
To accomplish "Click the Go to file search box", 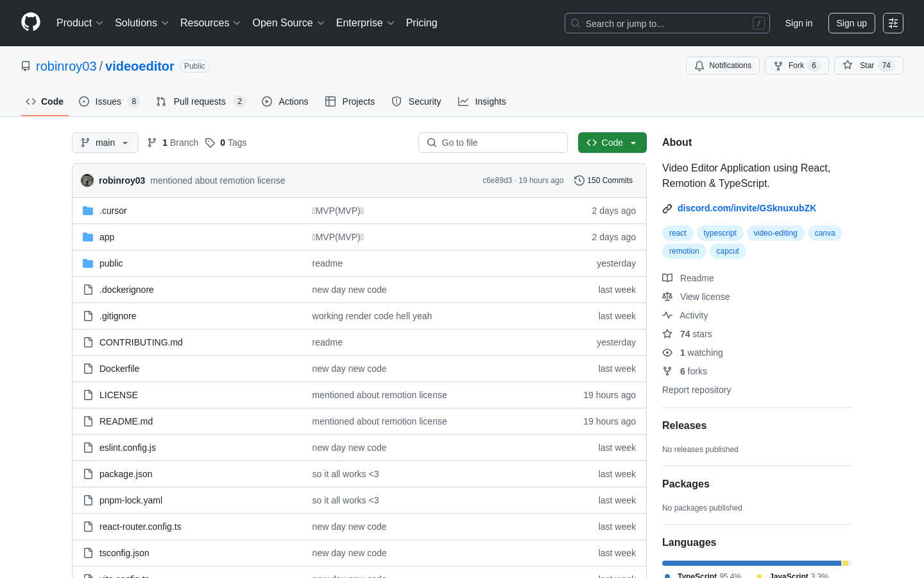I will click(x=493, y=143).
